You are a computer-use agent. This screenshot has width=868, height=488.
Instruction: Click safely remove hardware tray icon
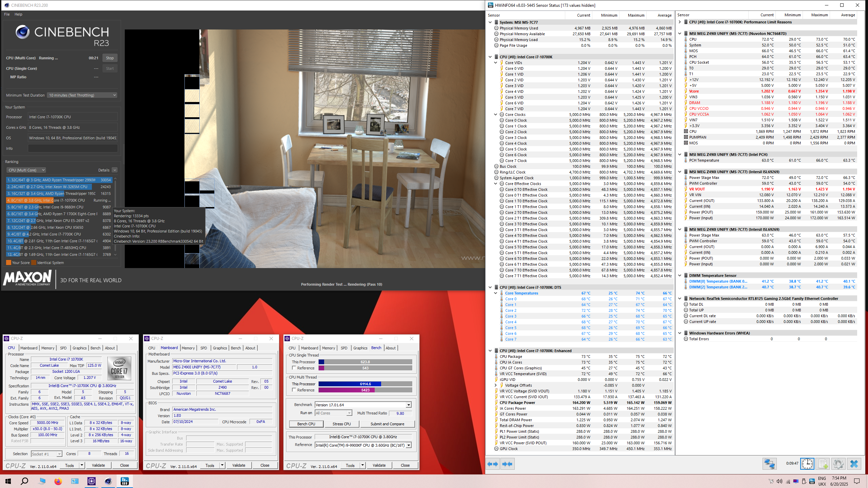[x=804, y=481]
